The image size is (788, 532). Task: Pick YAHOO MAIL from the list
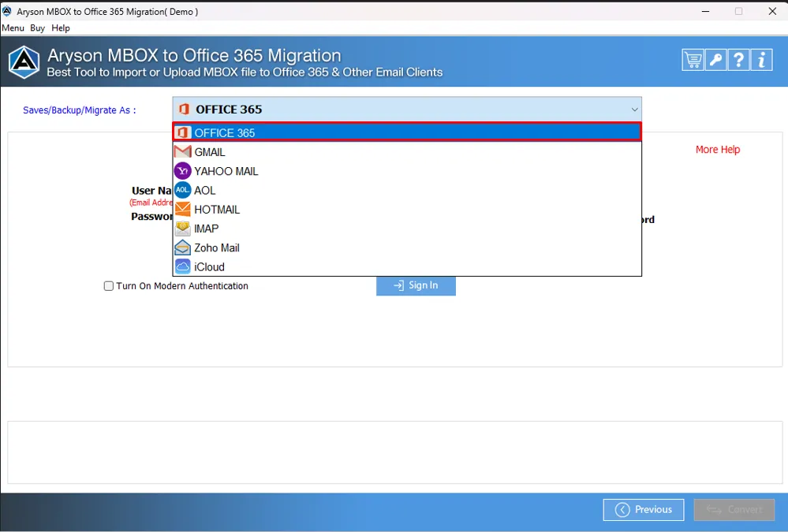tap(407, 171)
